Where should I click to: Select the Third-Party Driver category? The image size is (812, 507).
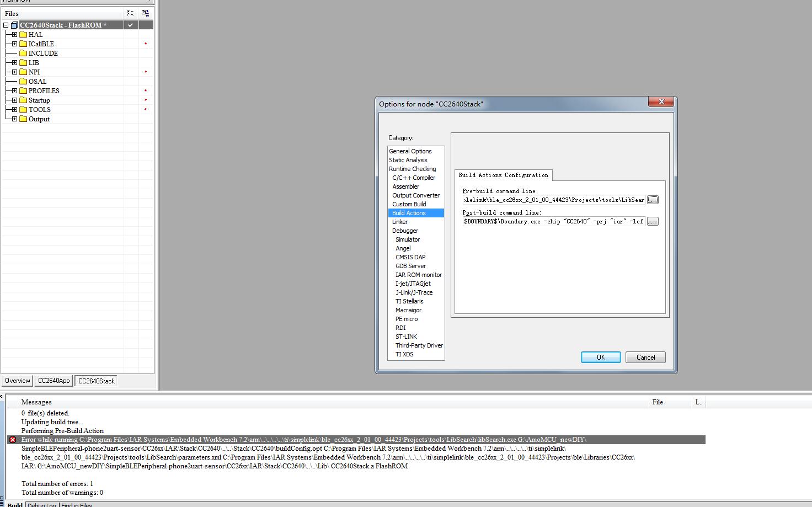(x=419, y=345)
